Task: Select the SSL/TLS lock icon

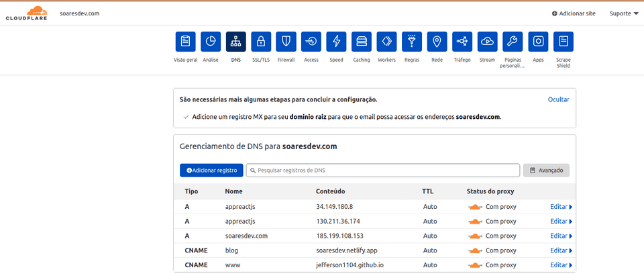Action: 261,42
